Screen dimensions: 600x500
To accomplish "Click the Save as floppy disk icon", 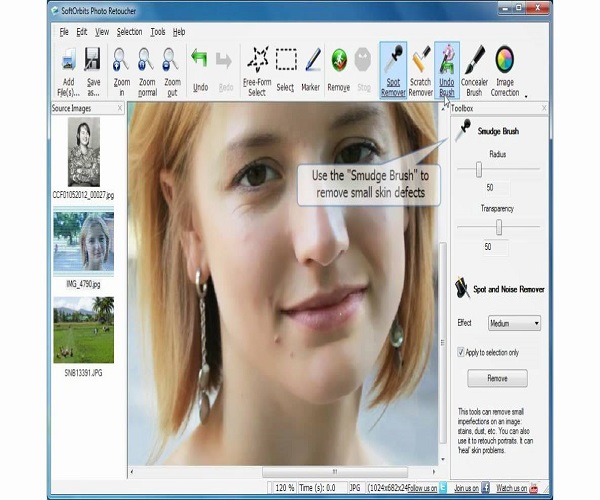I will coord(93,60).
